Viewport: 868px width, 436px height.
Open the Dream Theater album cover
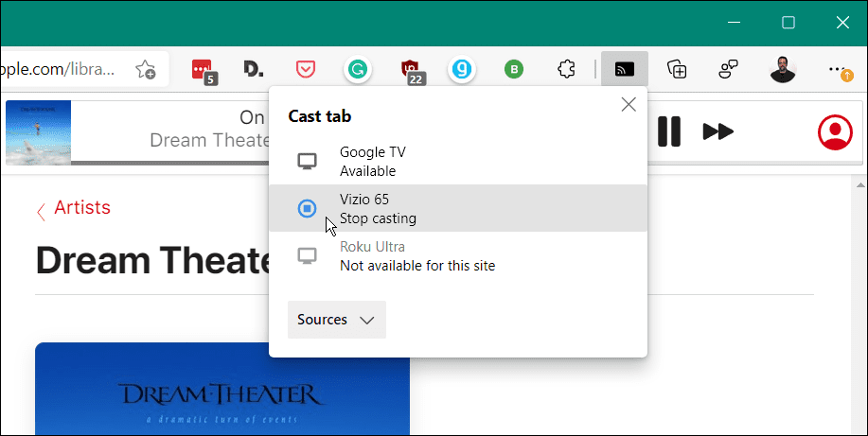[222, 389]
